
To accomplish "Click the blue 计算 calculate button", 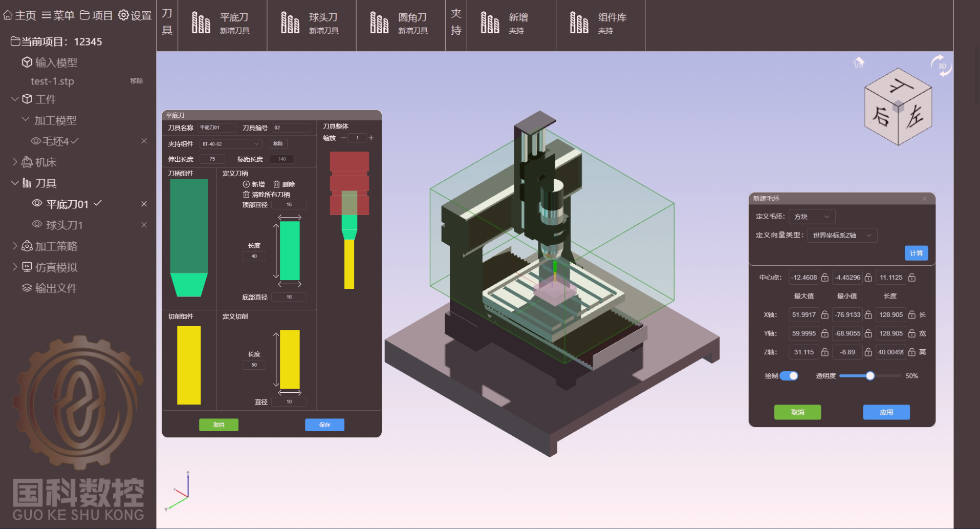I will coord(916,253).
